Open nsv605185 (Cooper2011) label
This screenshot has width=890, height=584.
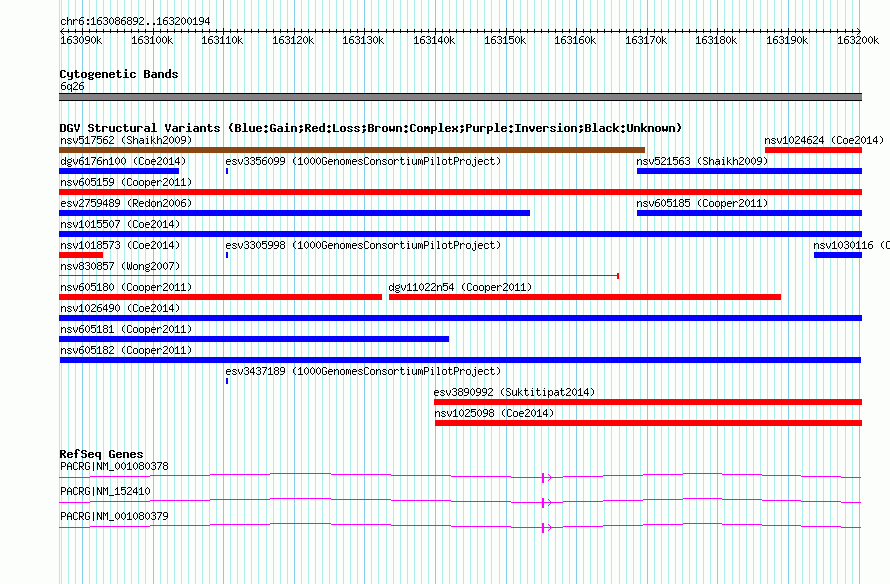point(702,203)
